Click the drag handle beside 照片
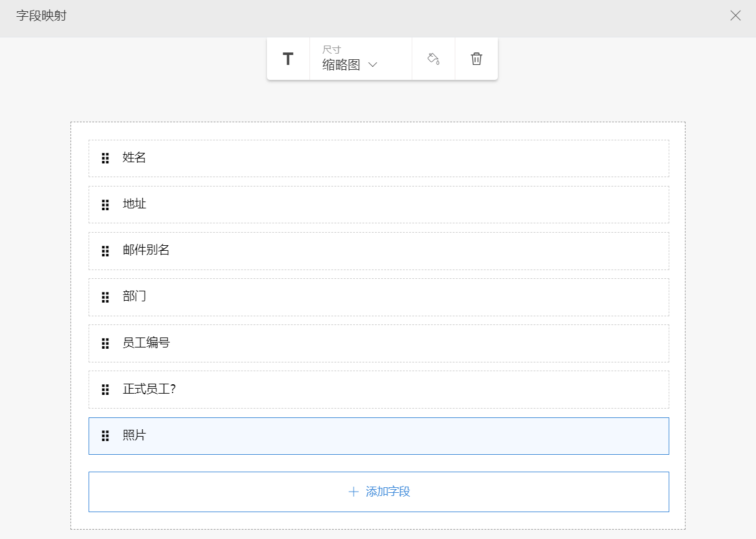756x539 pixels. [x=105, y=436]
